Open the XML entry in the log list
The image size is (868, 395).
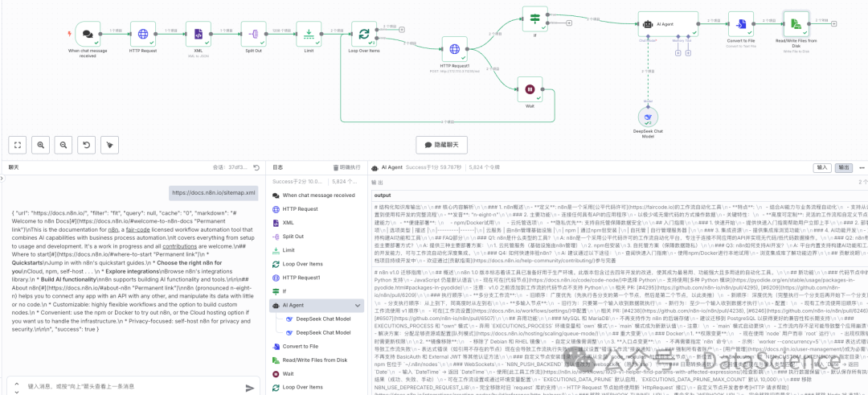point(317,223)
